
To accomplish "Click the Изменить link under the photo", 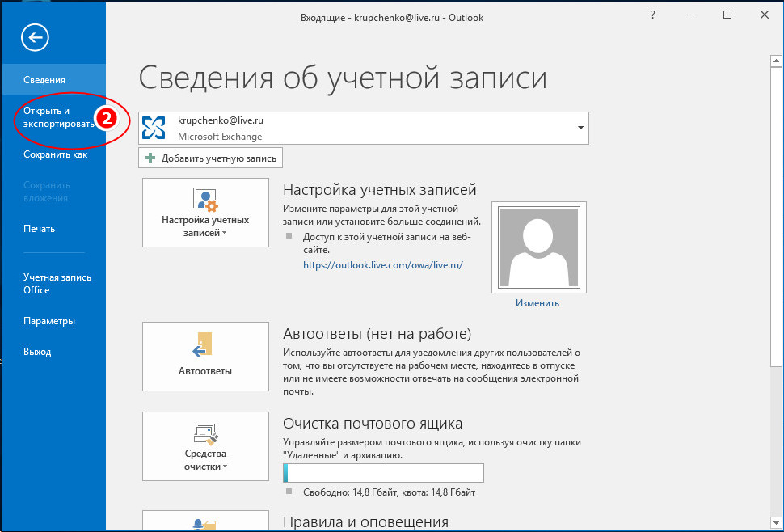I will [537, 303].
